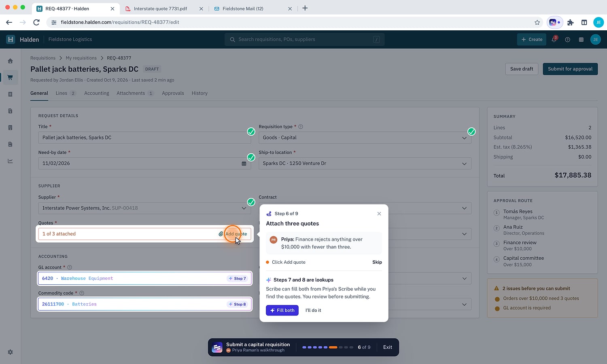This screenshot has height=364, width=607.
Task: Open the dollar invoice document sidebar icon
Action: [x=10, y=111]
